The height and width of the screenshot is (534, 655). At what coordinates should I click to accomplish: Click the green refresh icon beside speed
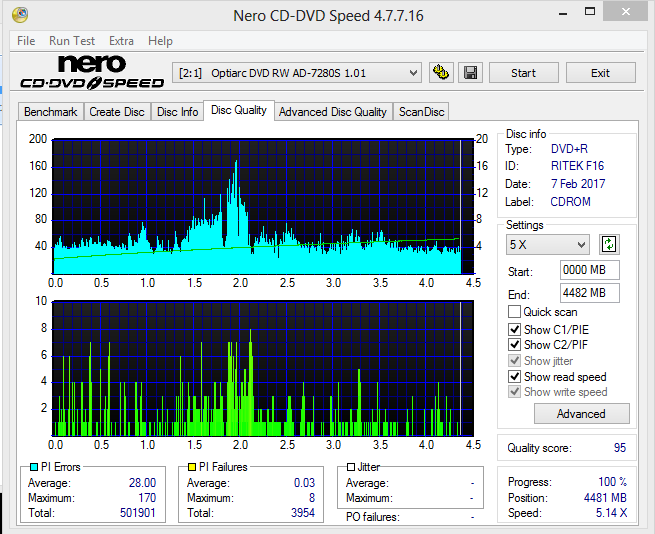pos(608,244)
